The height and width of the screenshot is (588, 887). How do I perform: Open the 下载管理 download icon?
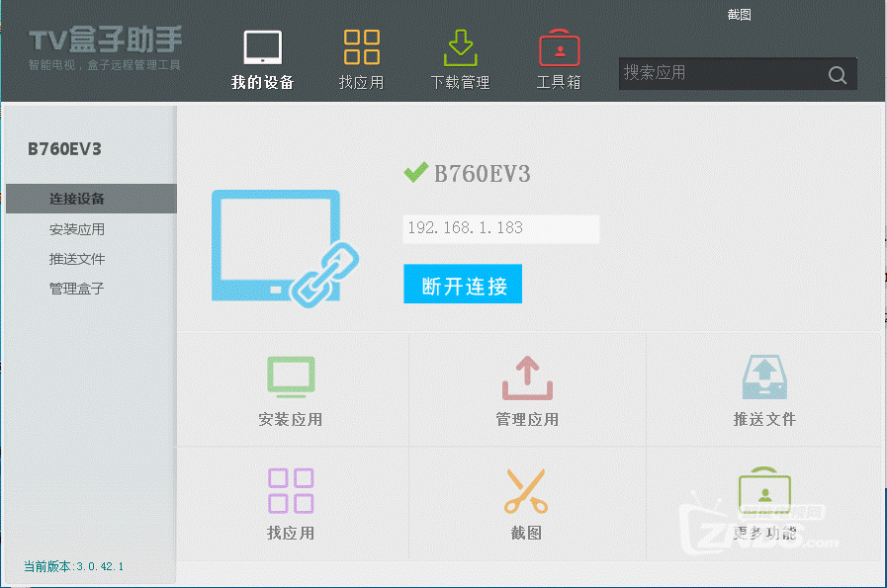[461, 48]
